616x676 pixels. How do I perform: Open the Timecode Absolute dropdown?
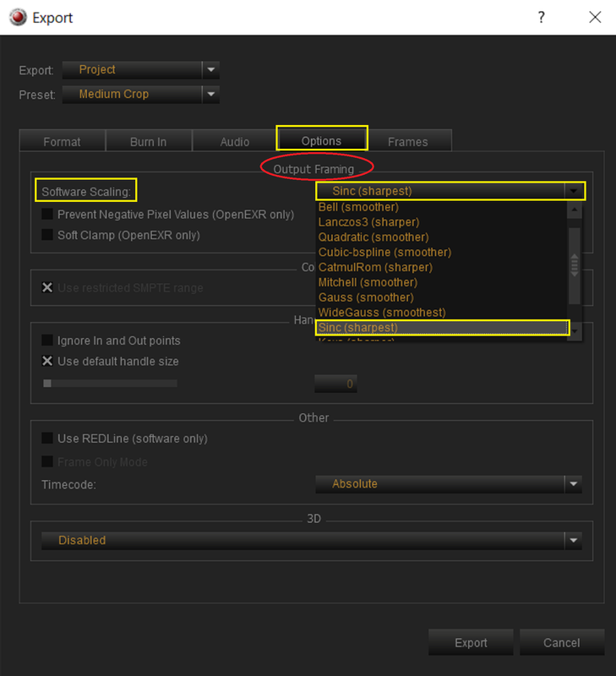pos(449,484)
